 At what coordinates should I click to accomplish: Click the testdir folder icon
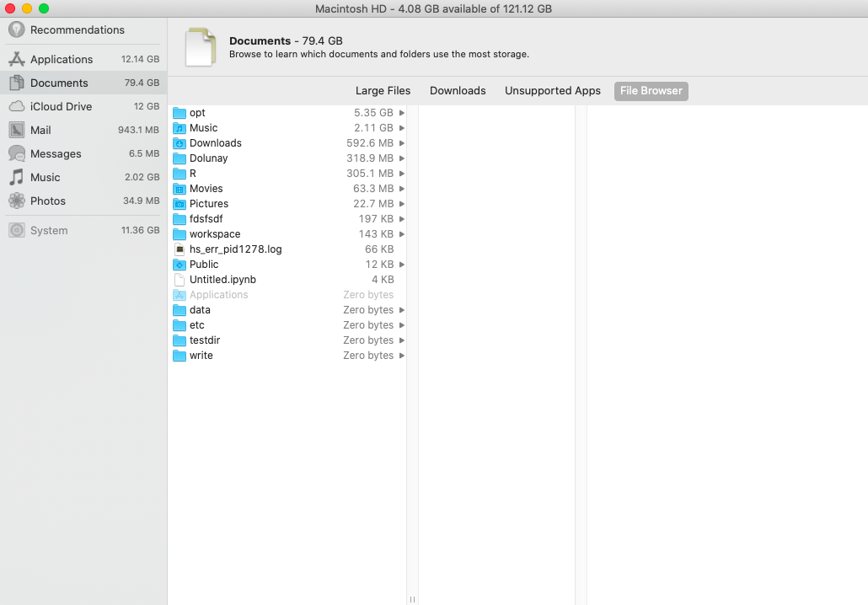click(x=179, y=340)
